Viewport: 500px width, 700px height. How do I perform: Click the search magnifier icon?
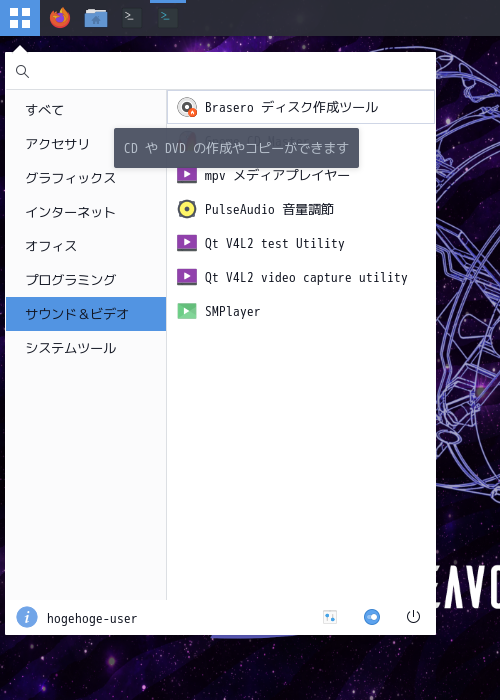(x=22, y=71)
